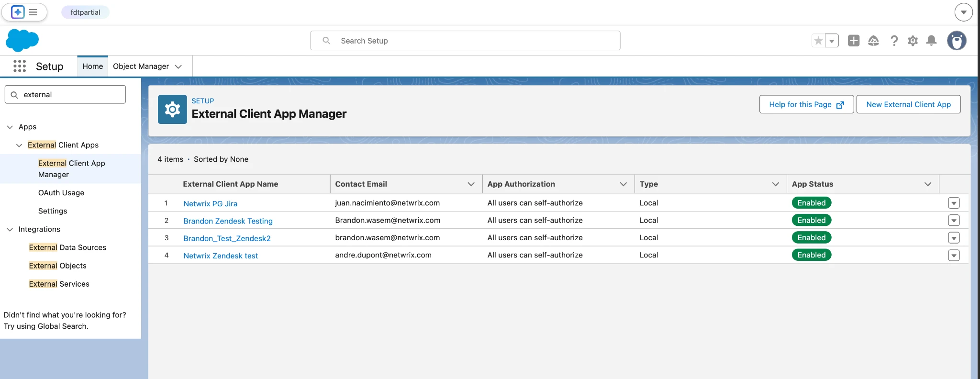Screen dimensions: 980x379
Task: Open row actions for Netwrix PG Jira
Action: point(954,203)
